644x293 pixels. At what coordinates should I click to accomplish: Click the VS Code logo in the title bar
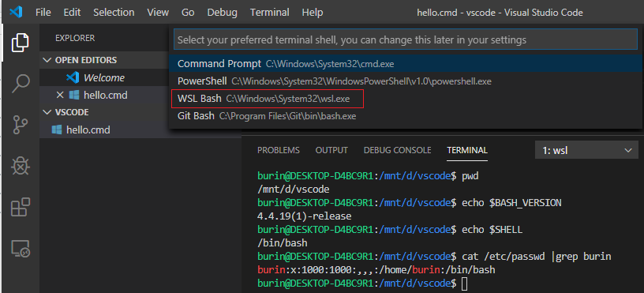coord(16,13)
